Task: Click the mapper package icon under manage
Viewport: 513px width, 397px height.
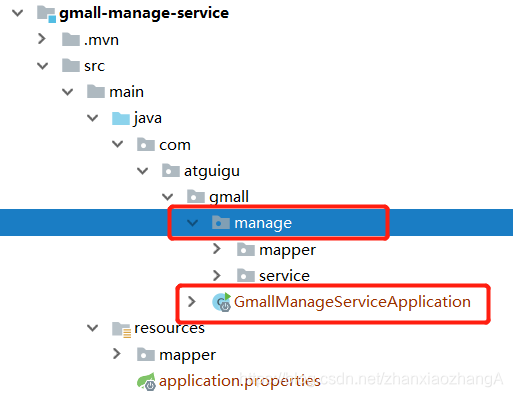Action: click(246, 249)
